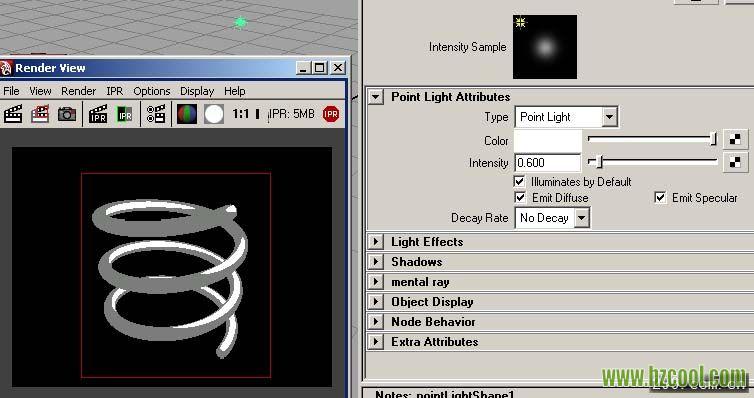Image resolution: width=754 pixels, height=398 pixels.
Task: Open the Options menu
Action: tap(152, 91)
